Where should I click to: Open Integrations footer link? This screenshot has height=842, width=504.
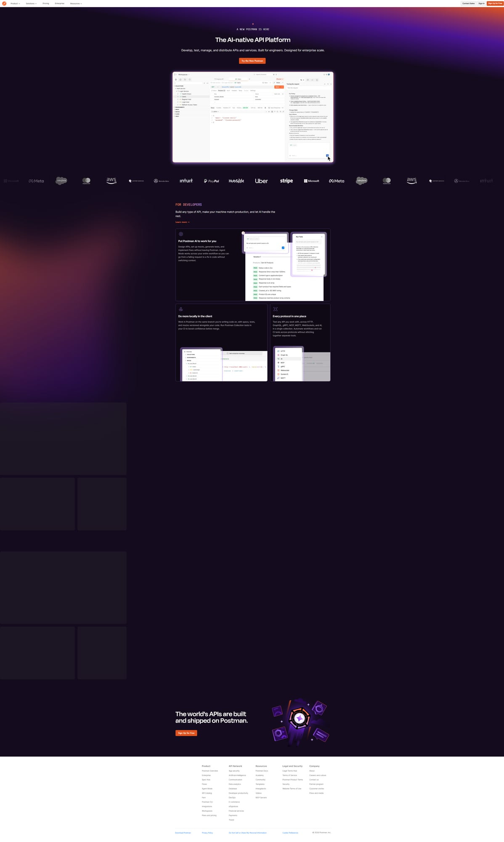[207, 806]
